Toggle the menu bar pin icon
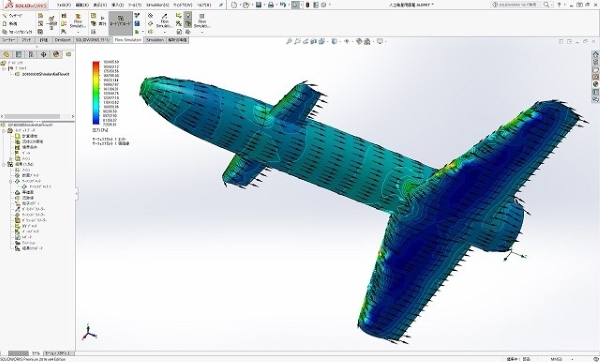 coord(221,5)
